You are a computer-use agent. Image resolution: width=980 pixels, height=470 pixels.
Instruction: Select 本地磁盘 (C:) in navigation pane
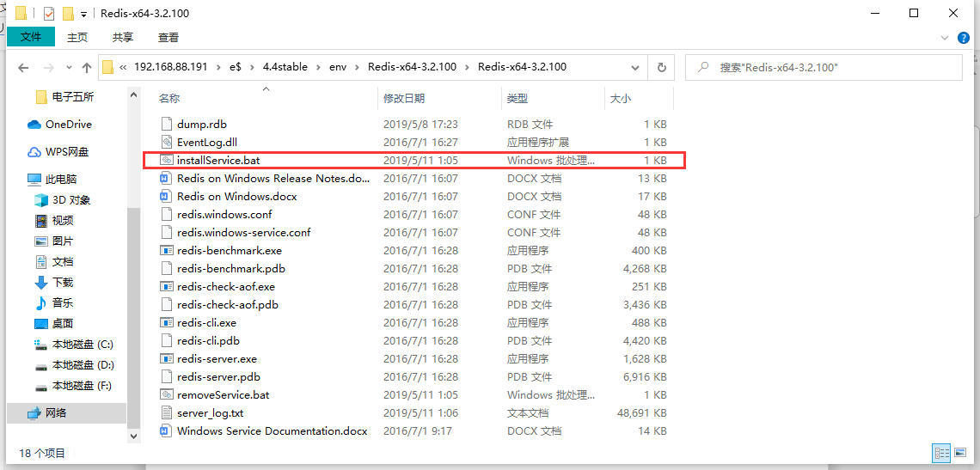click(x=74, y=345)
